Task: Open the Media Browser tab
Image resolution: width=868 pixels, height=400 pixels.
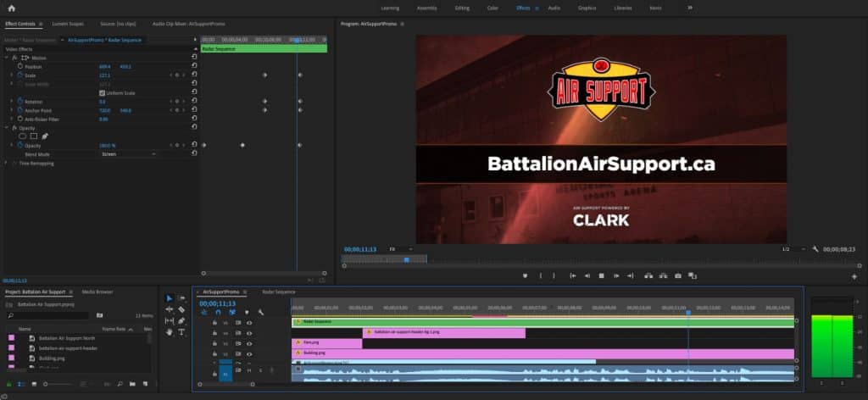Action: pos(97,292)
